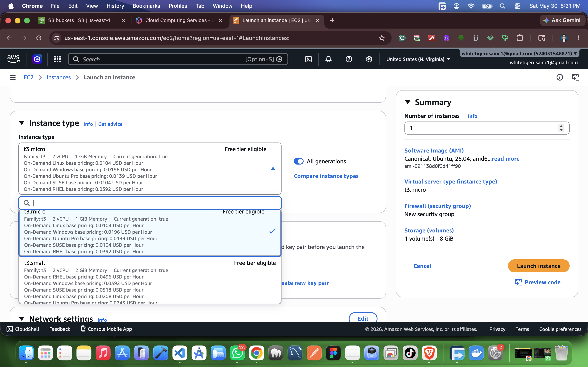Increase the number of instances stepper

pos(561,125)
